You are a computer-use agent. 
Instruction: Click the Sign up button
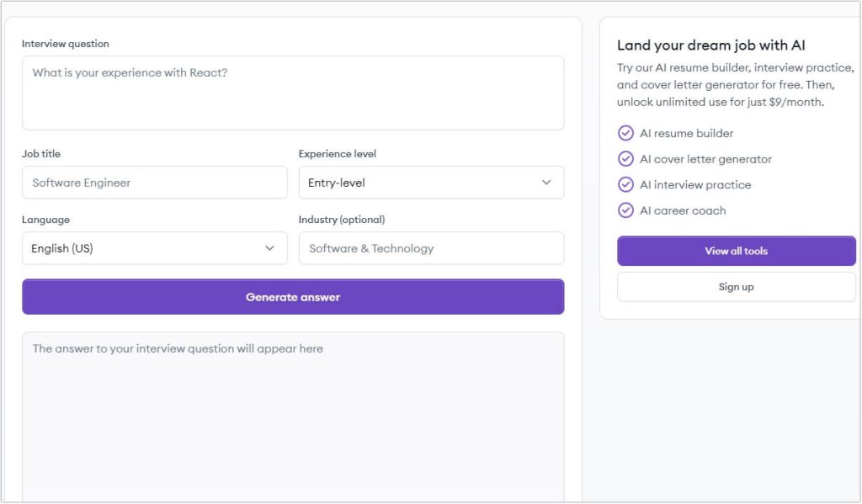(736, 287)
